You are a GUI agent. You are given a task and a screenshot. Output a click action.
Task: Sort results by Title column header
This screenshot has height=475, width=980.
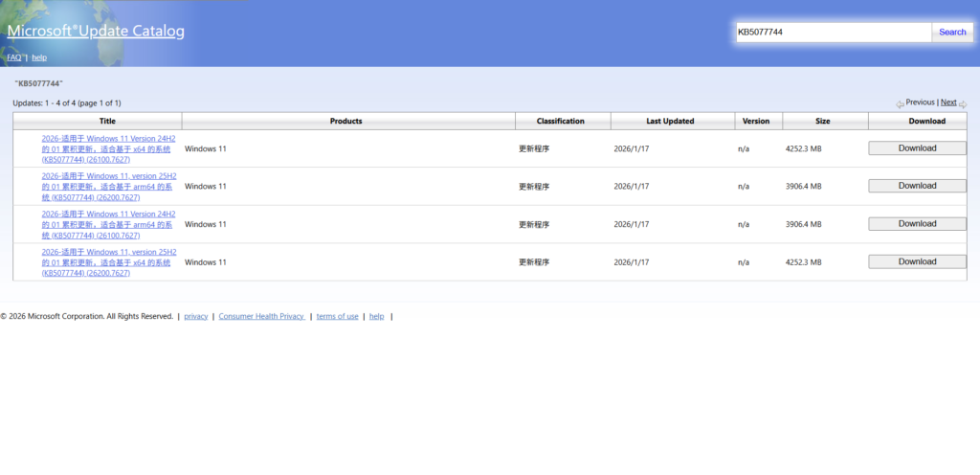106,121
